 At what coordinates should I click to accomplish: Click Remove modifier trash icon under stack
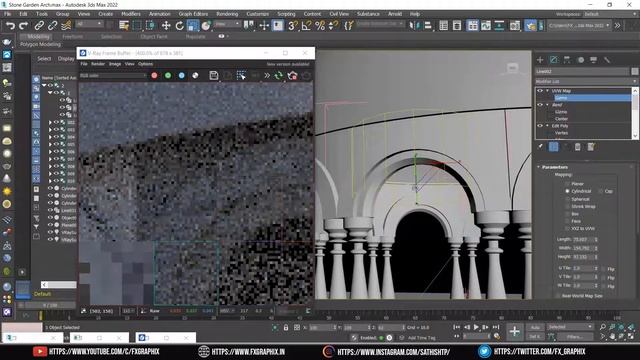pyautogui.click(x=578, y=147)
